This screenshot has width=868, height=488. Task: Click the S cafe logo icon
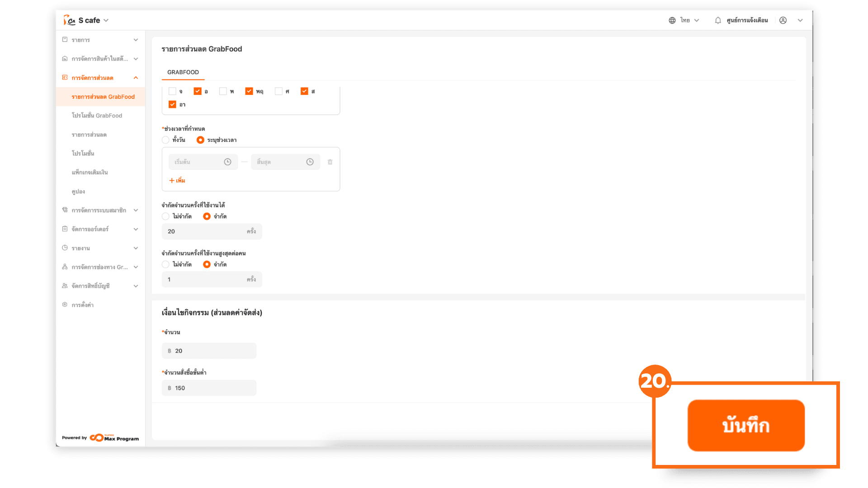(x=69, y=20)
